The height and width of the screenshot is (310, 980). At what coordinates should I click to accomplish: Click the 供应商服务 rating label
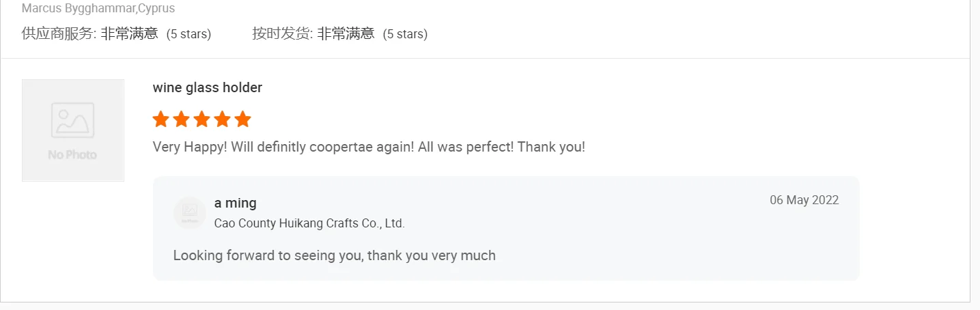59,33
